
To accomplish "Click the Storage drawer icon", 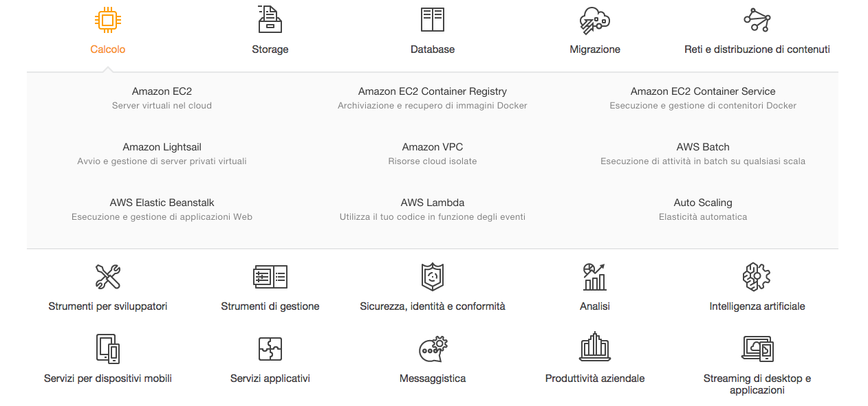I will tap(270, 20).
